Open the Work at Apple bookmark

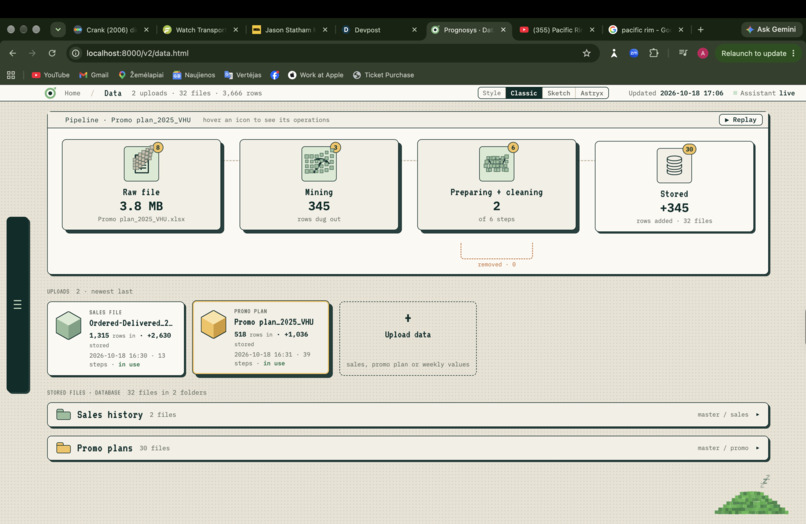point(316,75)
